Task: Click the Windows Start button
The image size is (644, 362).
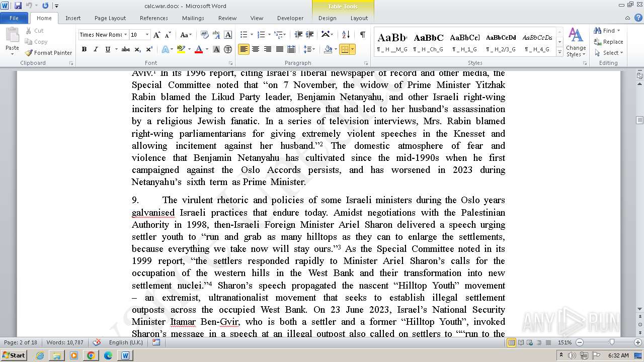Action: (14, 355)
